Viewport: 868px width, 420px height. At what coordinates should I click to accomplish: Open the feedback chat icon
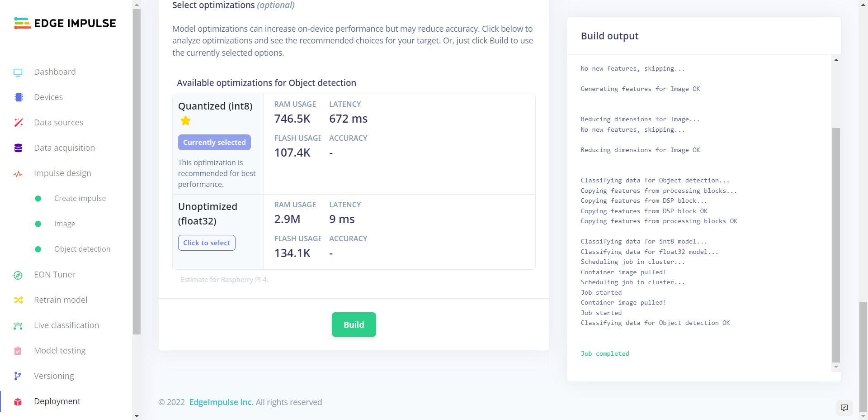pyautogui.click(x=844, y=407)
